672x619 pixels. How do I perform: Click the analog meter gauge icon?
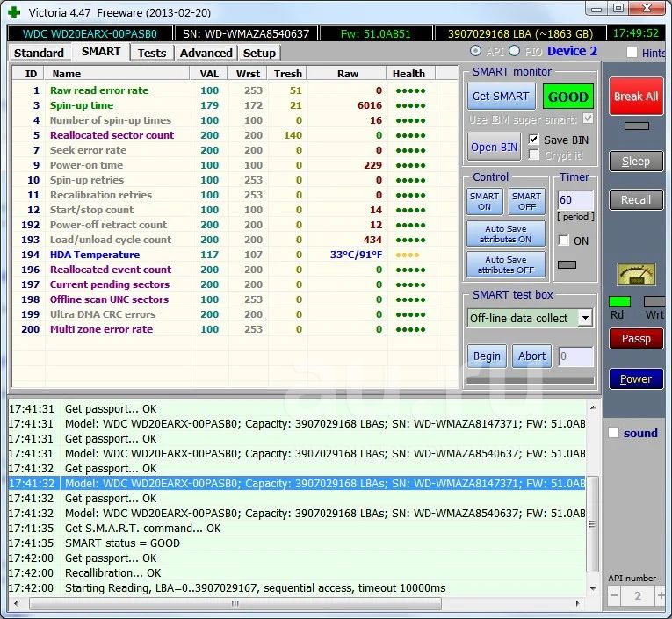coord(636,275)
